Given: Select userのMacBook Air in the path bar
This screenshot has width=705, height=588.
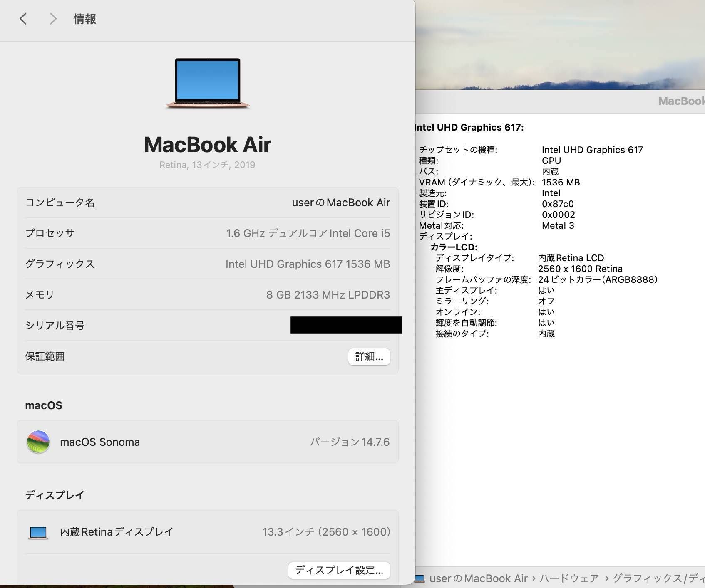Looking at the screenshot, I should (x=478, y=578).
